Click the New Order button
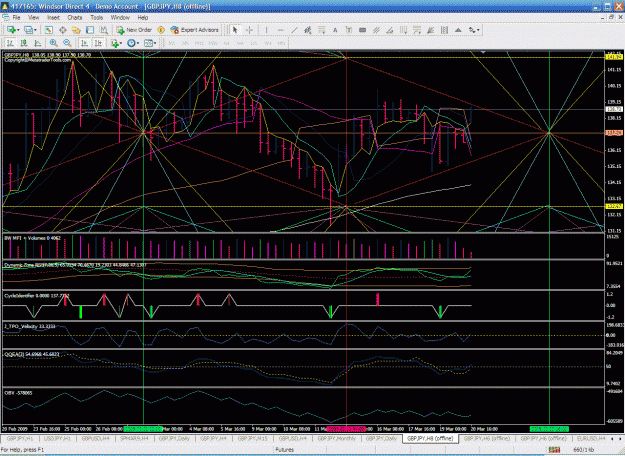This screenshot has height=456, width=625. coord(134,30)
